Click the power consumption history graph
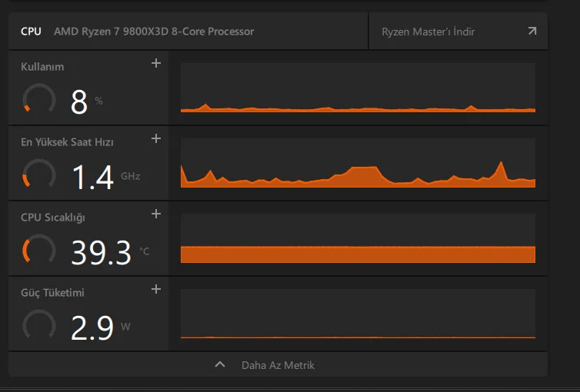 [x=358, y=314]
